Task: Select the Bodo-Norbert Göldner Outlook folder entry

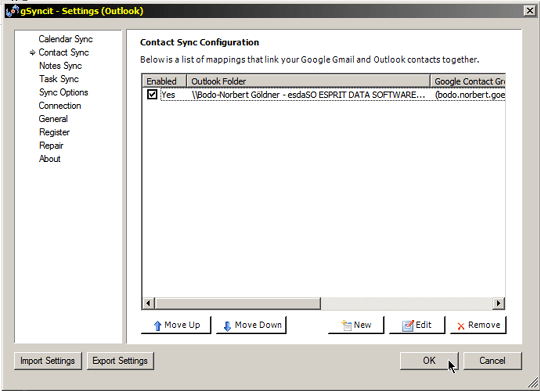Action: point(308,95)
